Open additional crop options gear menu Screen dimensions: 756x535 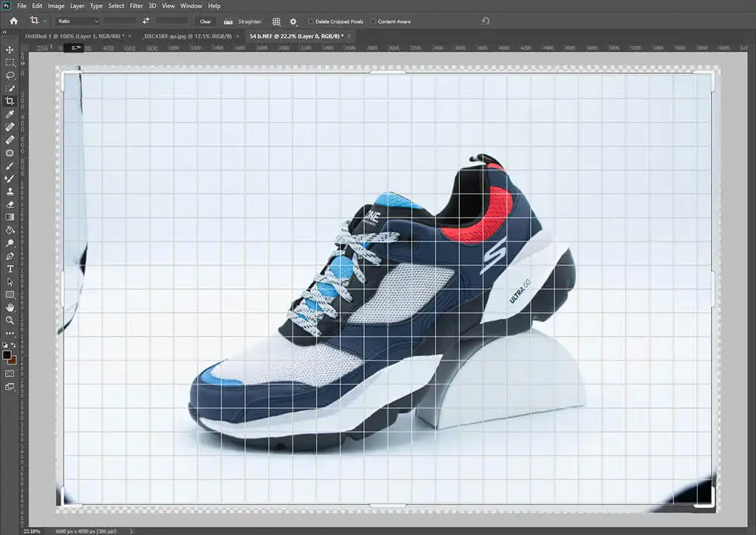point(293,21)
